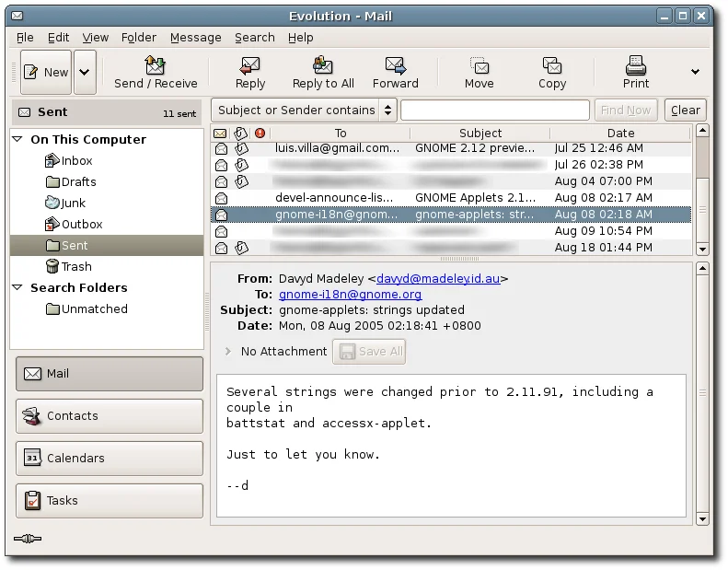Select the GNOME Applets 2.1... message
This screenshot has width=728, height=570.
[451, 198]
